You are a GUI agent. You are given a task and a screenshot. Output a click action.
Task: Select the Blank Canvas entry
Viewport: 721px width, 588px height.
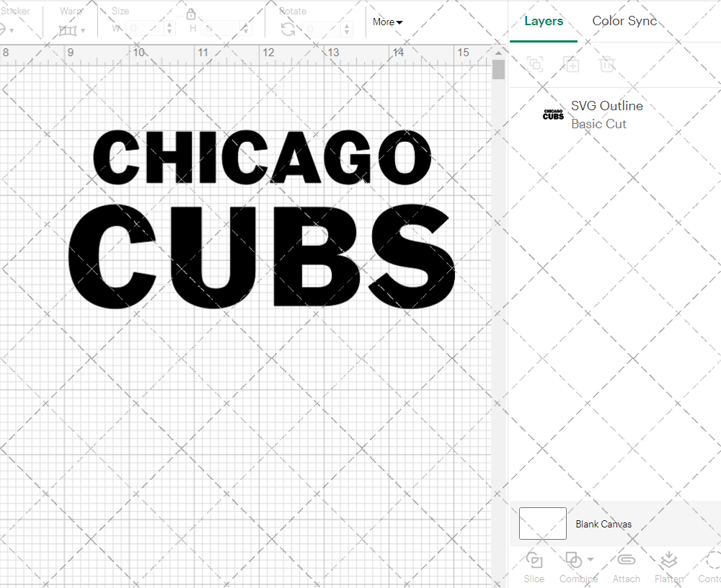point(604,524)
